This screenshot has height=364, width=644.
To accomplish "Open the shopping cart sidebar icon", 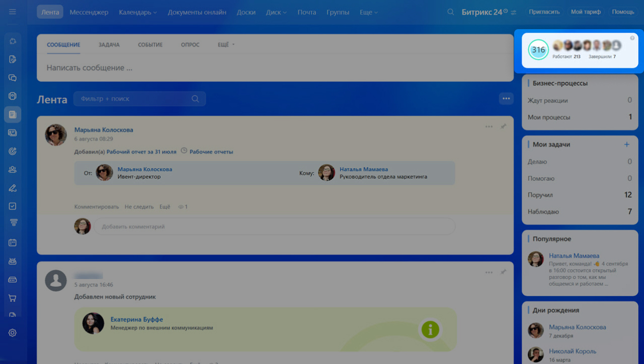I will (x=13, y=298).
